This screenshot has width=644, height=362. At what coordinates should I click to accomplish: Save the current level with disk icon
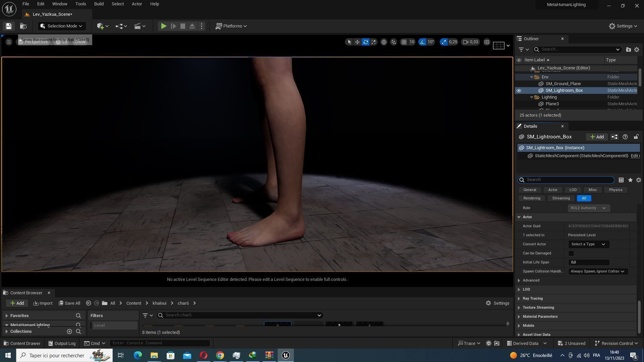(x=9, y=26)
